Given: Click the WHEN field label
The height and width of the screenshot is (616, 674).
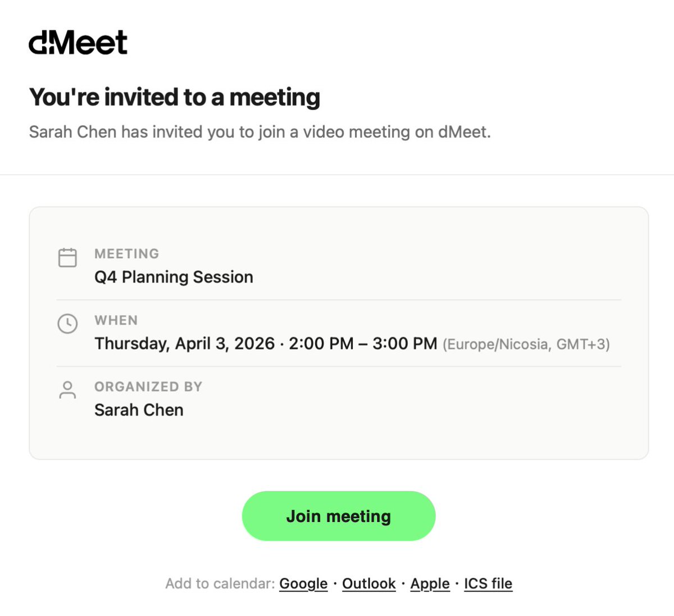Looking at the screenshot, I should 116,320.
